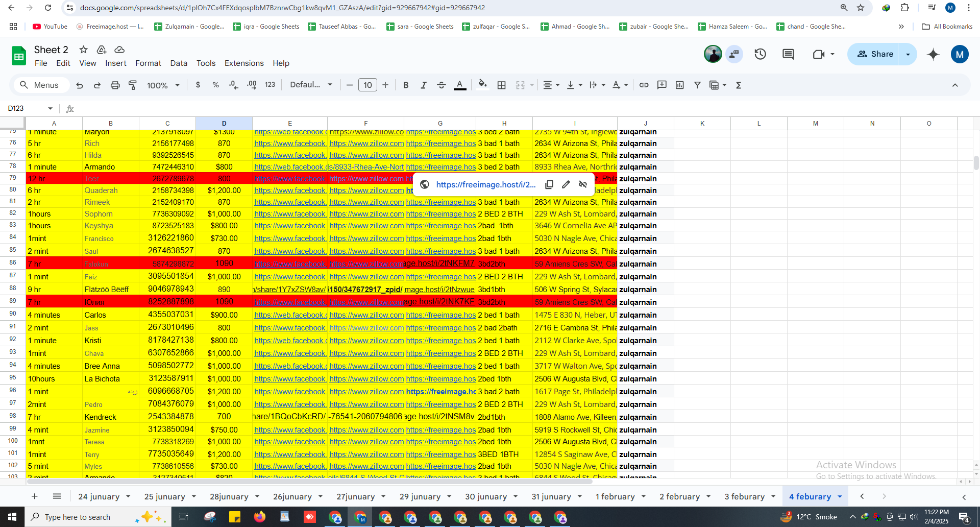
Task: Open the zoom 100% dropdown
Action: 163,85
